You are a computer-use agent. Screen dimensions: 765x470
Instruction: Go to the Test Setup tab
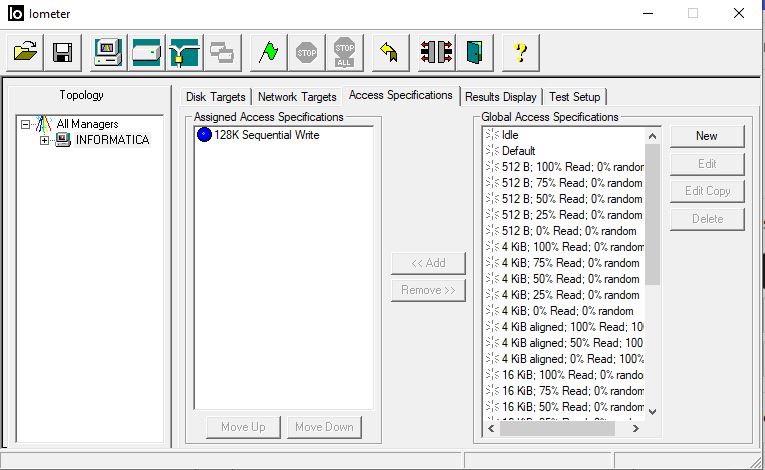click(574, 97)
